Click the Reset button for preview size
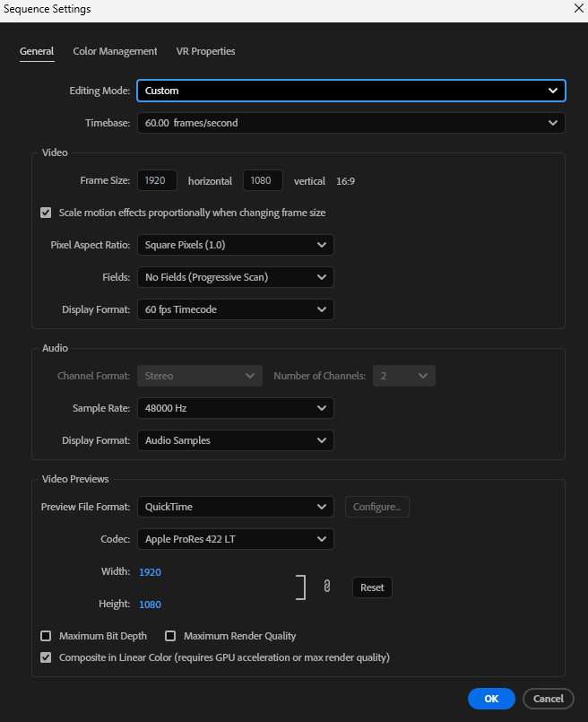The height and width of the screenshot is (722, 588). click(x=372, y=587)
